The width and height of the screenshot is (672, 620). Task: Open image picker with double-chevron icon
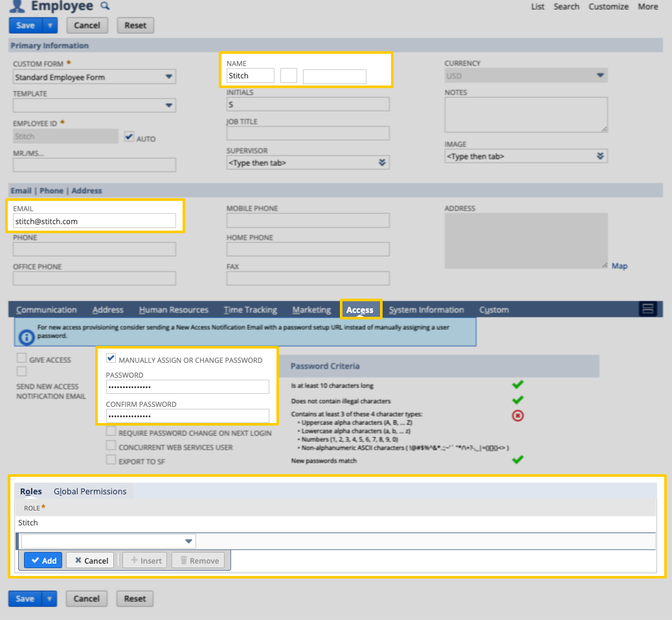pyautogui.click(x=600, y=155)
